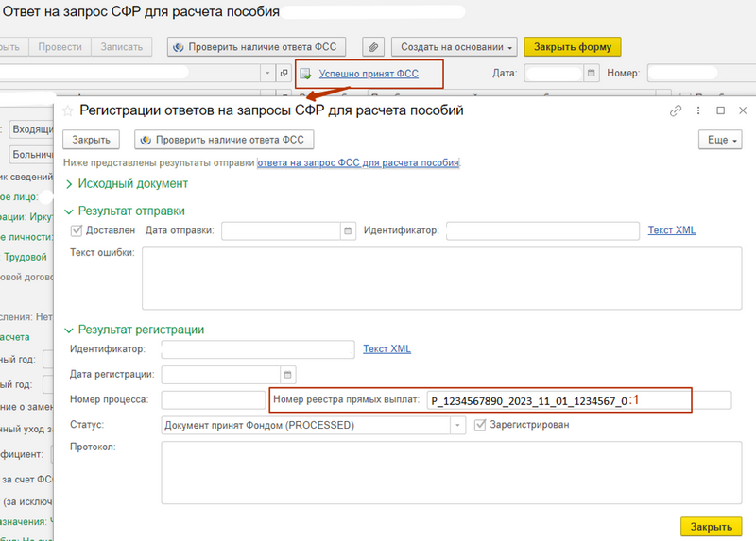This screenshot has width=756, height=541.
Task: Expand the Исходный документ section
Action: 69,184
